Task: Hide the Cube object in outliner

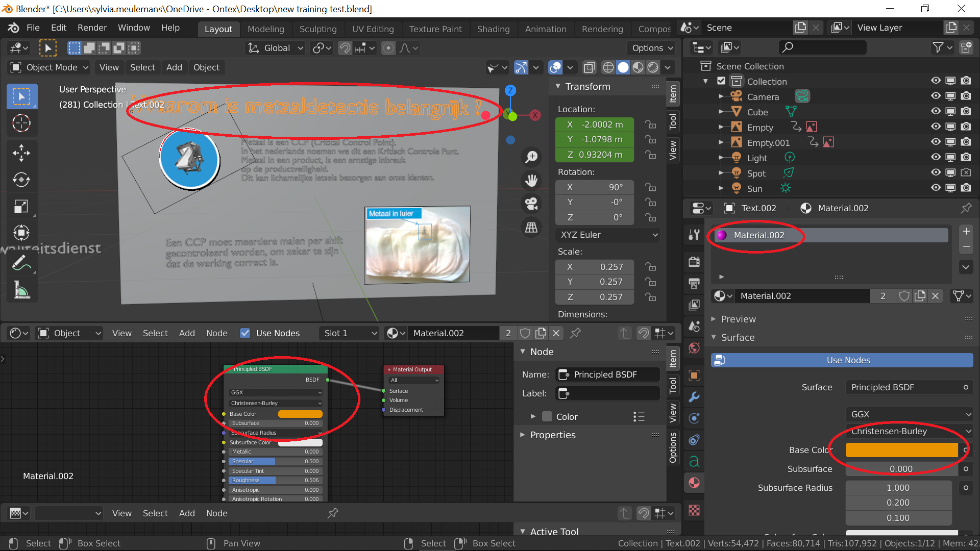Action: [x=935, y=111]
